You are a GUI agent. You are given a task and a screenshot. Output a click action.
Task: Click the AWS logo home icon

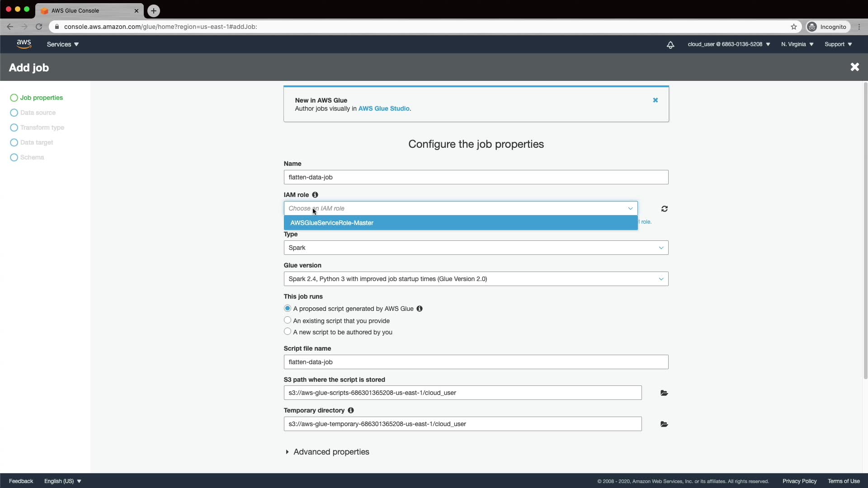pos(24,44)
